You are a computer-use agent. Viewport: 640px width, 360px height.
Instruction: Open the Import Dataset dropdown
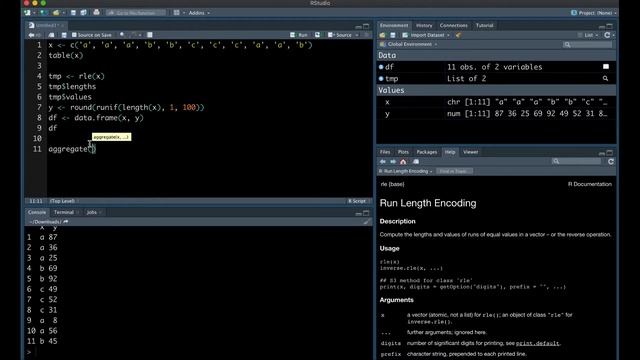click(426, 35)
